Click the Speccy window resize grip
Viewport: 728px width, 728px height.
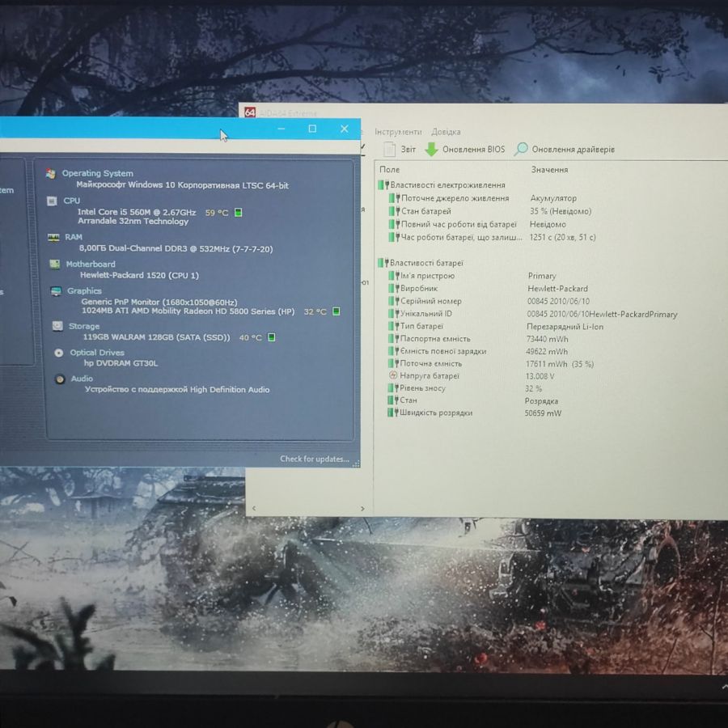click(x=357, y=463)
